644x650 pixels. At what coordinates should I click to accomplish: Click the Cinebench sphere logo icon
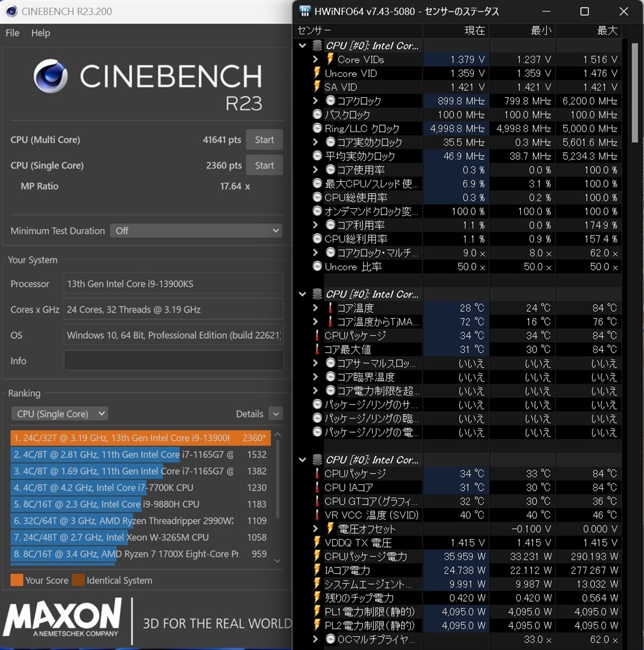click(51, 76)
